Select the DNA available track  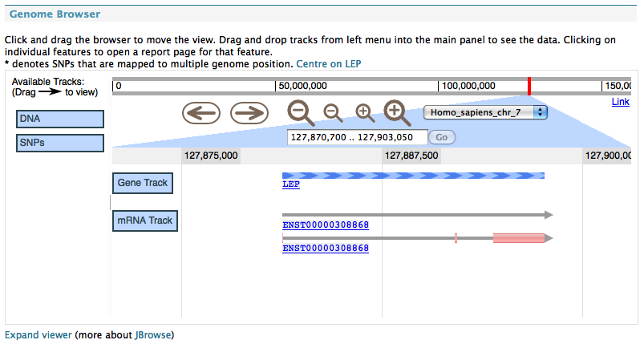pyautogui.click(x=60, y=119)
